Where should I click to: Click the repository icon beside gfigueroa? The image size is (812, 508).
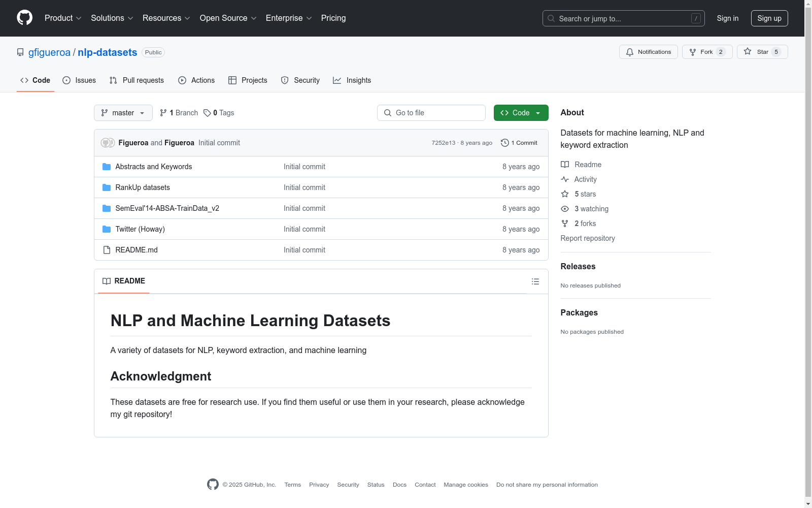(x=20, y=52)
